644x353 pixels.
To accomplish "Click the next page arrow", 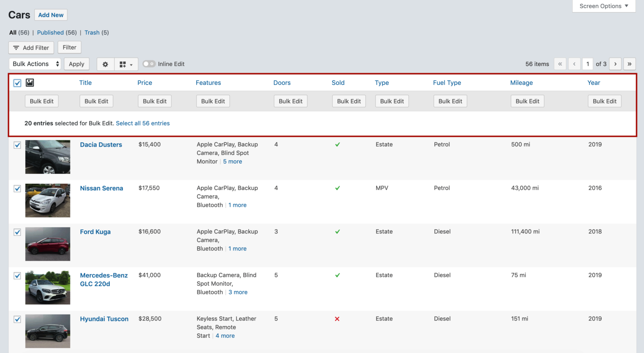I will tap(615, 64).
